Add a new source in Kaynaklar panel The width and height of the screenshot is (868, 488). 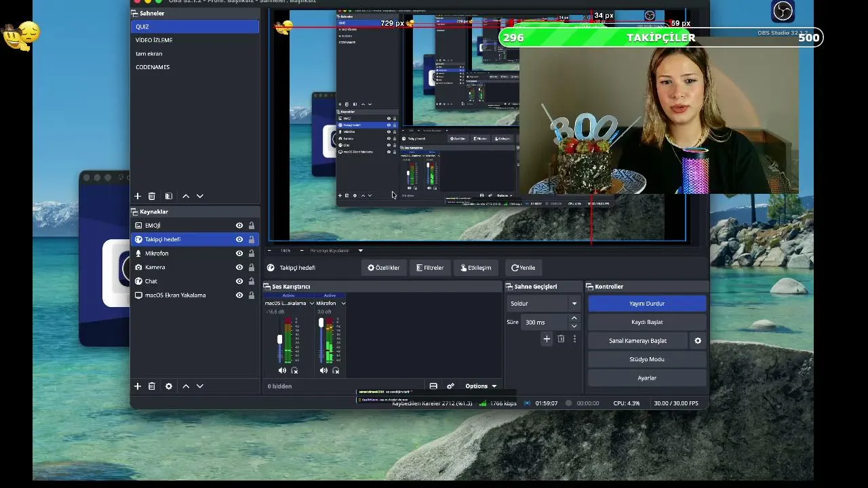(138, 386)
